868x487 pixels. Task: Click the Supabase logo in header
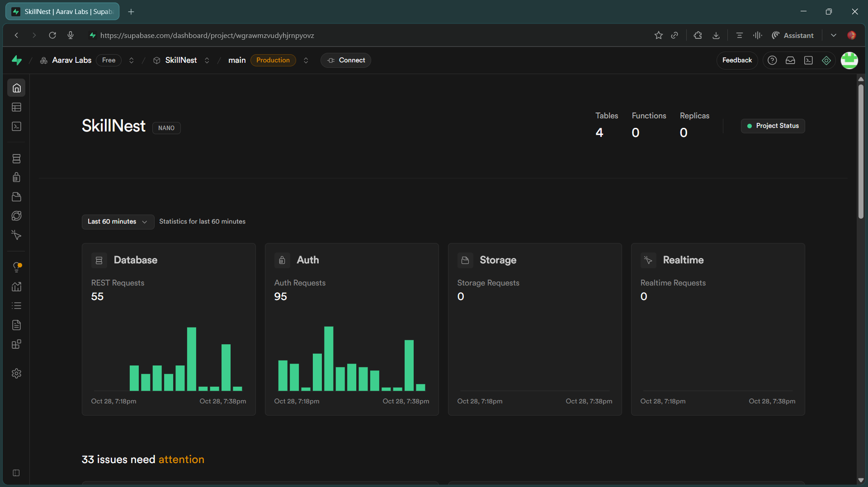(x=17, y=60)
